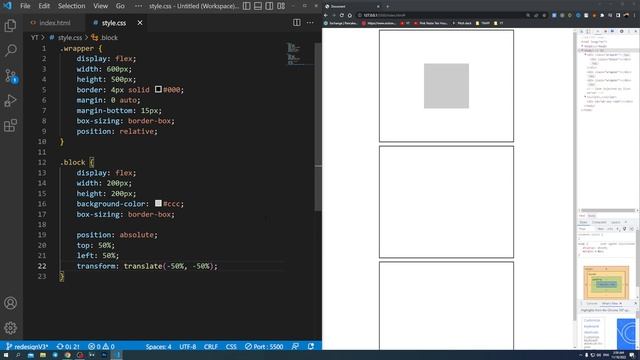The image size is (640, 360).
Task: Open VS Code from the taskbar
Action: (x=116, y=355)
